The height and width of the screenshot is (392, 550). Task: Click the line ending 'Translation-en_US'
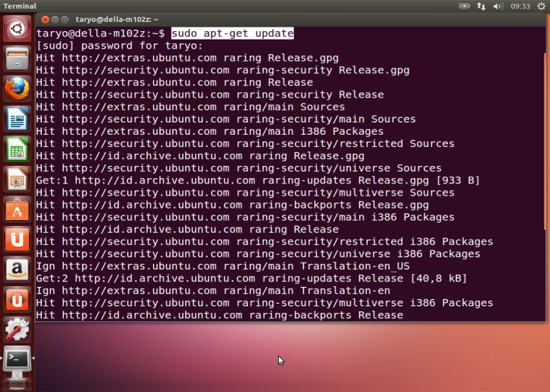222,266
